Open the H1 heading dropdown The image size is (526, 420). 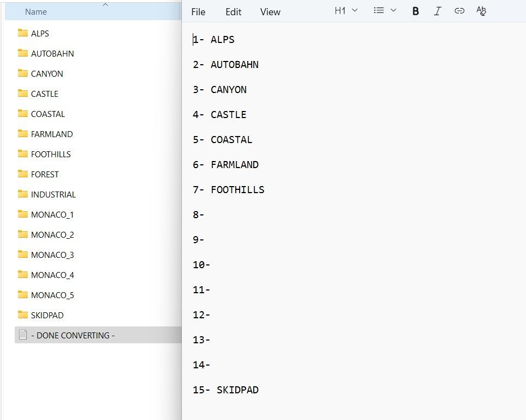(346, 11)
